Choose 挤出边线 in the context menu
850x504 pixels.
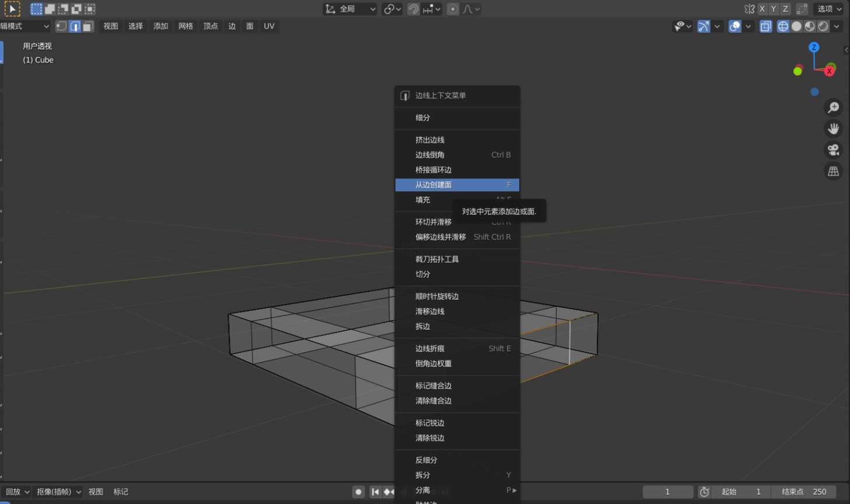[457, 140]
